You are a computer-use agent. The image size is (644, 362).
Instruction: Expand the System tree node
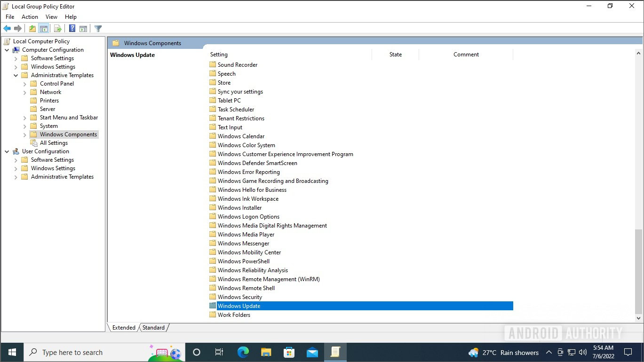coord(24,126)
